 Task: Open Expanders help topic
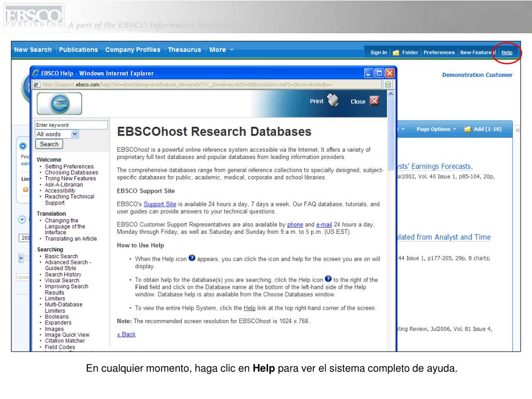pyautogui.click(x=58, y=323)
